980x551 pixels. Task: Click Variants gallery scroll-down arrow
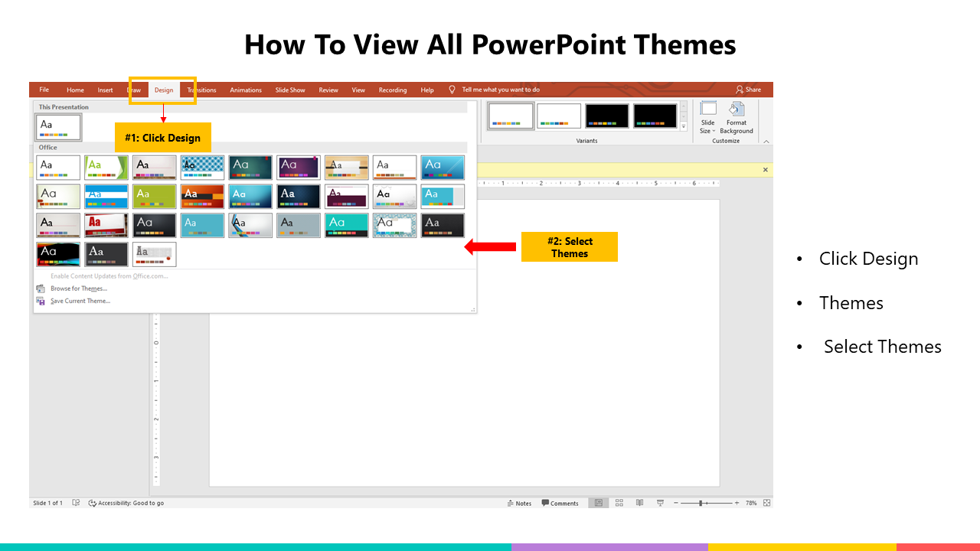(684, 117)
